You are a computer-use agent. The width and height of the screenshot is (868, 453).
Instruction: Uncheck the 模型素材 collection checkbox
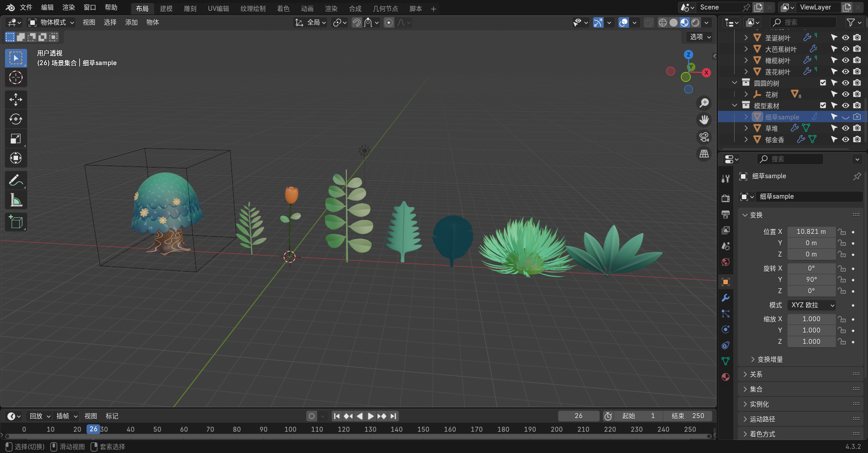point(823,105)
